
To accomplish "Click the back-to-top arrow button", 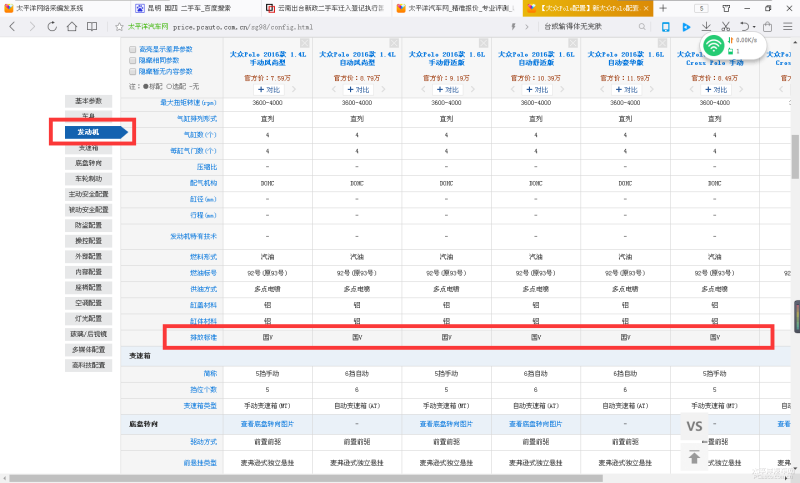I will 694,457.
